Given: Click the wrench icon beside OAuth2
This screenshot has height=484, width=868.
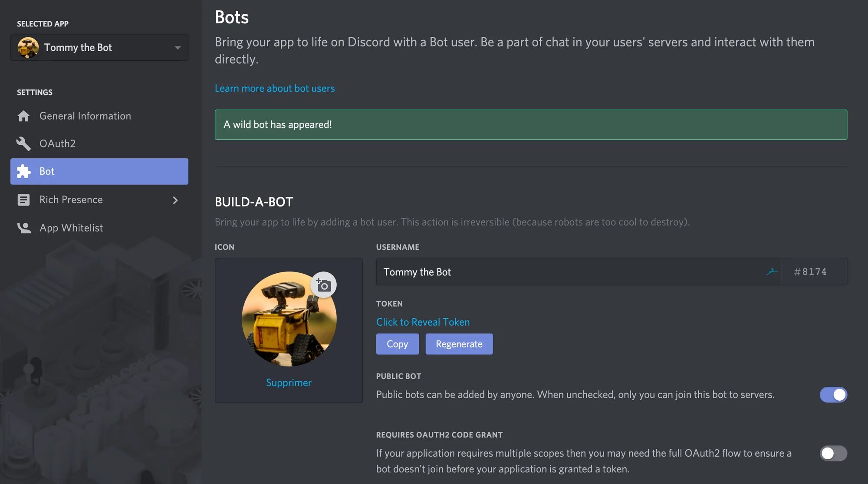Looking at the screenshot, I should pos(23,144).
